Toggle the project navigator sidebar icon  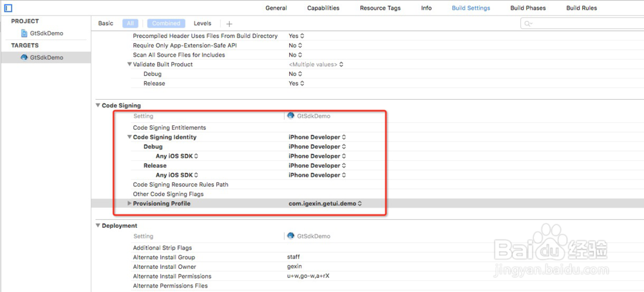pos(5,8)
